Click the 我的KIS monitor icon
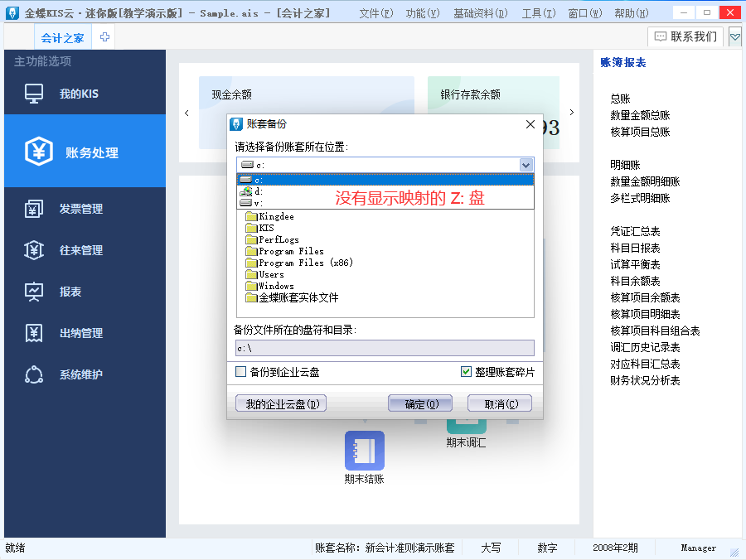This screenshot has width=746, height=560. click(x=34, y=94)
